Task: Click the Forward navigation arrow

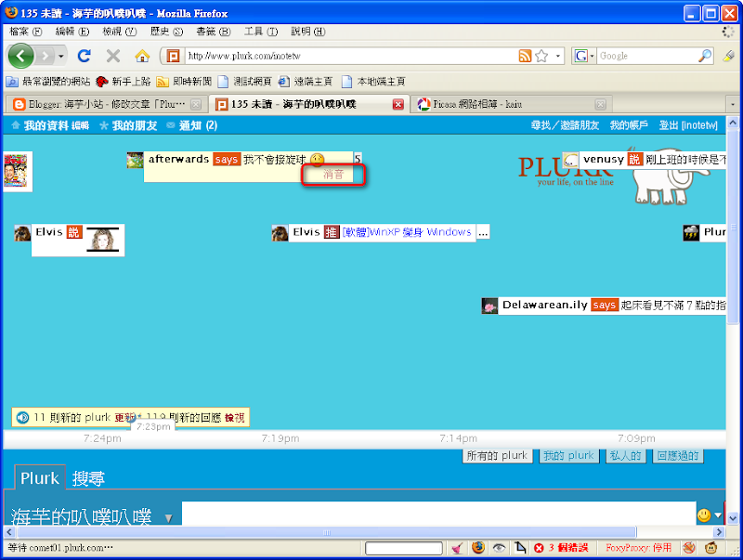Action: point(45,57)
